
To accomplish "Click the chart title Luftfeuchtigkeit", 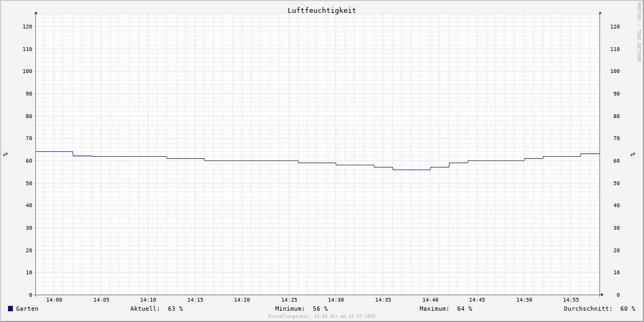I will click(x=322, y=10).
